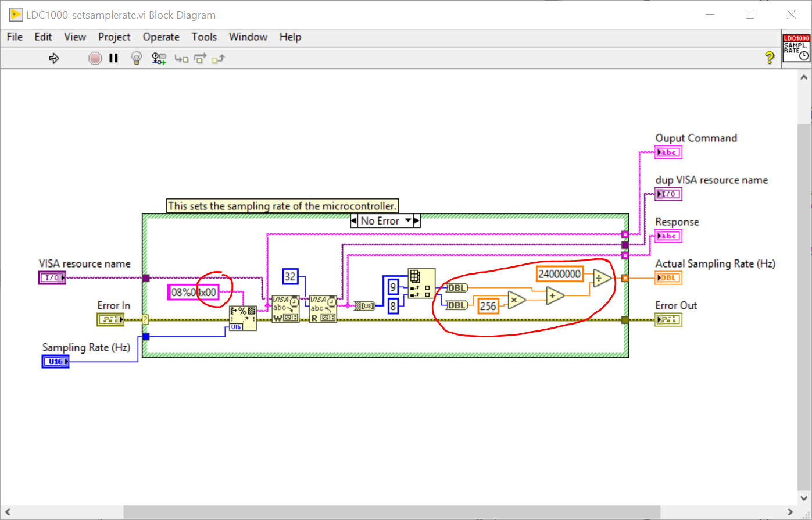Click the Abort Execution stop button
Screen dimensions: 812x520
(95, 58)
